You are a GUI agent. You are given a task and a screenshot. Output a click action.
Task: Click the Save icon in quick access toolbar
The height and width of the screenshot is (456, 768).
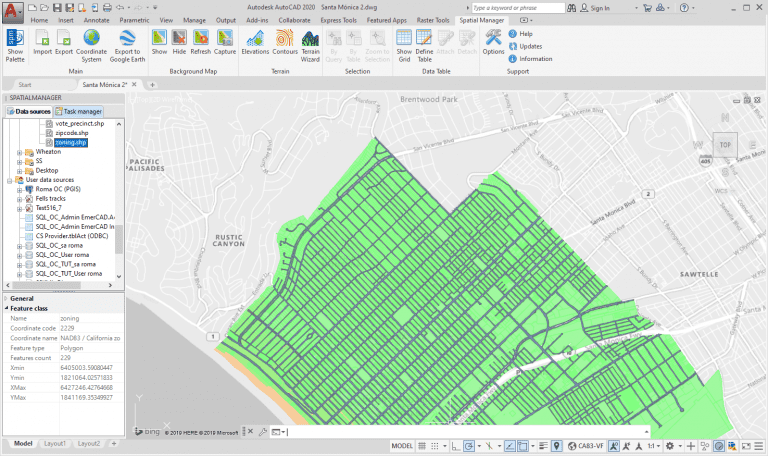tap(57, 7)
